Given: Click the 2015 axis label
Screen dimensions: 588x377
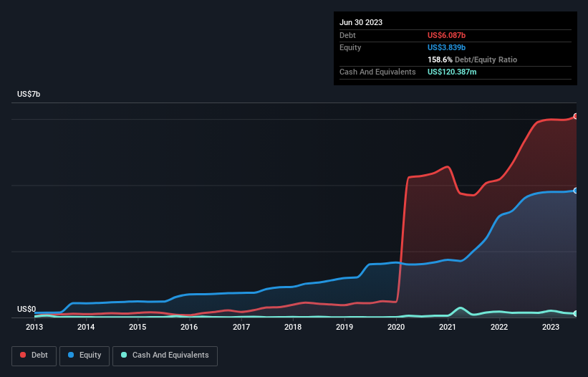Looking at the screenshot, I should pyautogui.click(x=138, y=327).
